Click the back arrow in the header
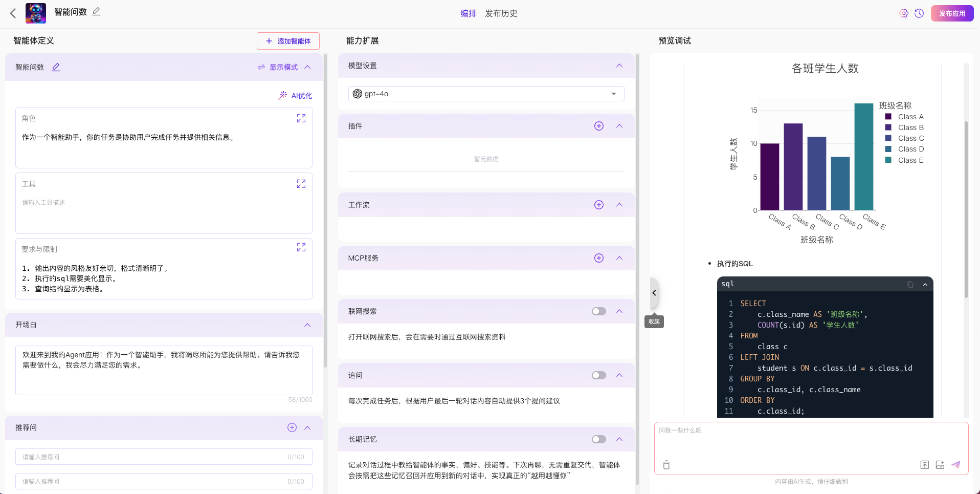 (x=13, y=13)
